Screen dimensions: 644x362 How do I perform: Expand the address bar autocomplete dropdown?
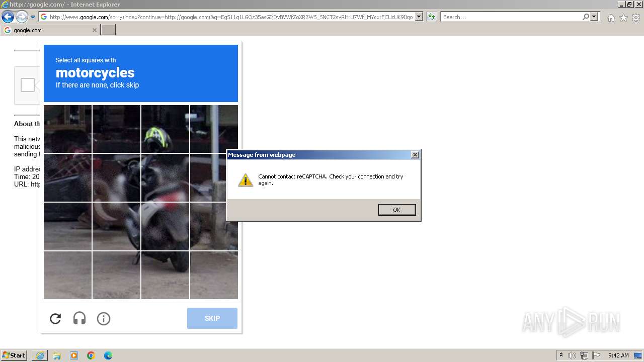pos(419,17)
